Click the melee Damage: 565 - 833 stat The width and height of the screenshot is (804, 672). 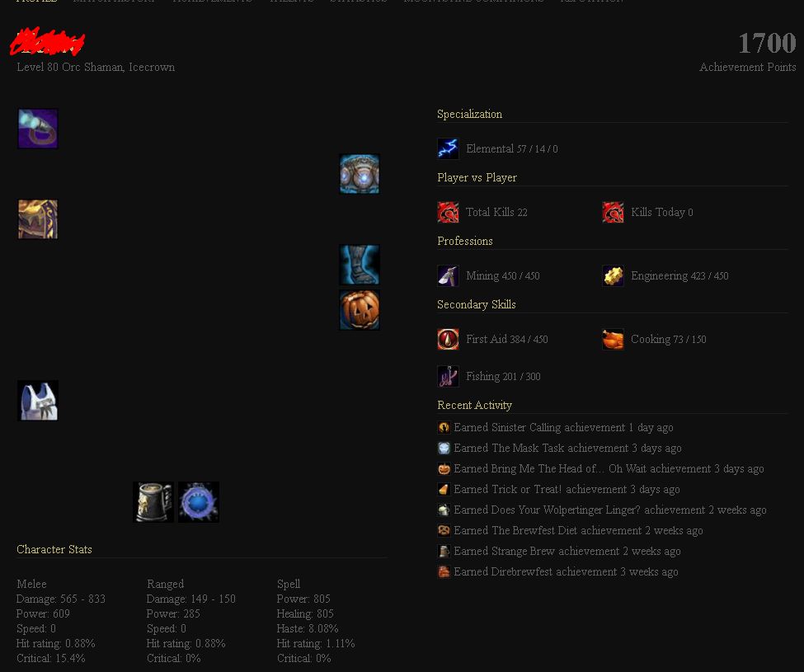(x=60, y=599)
